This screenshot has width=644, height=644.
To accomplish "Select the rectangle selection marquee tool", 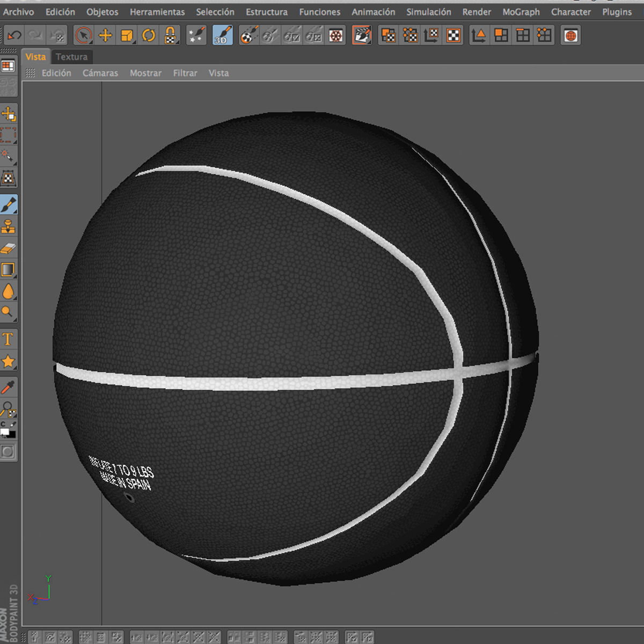I will click(x=9, y=135).
